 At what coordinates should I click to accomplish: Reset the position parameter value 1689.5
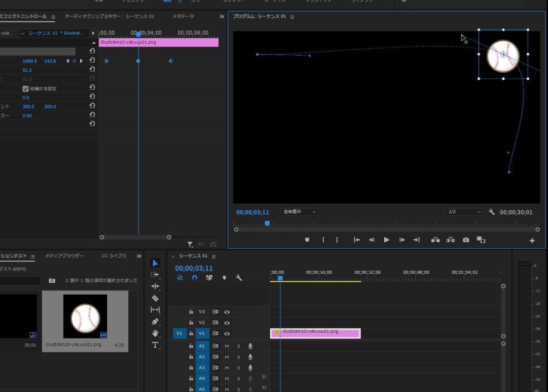tap(92, 62)
